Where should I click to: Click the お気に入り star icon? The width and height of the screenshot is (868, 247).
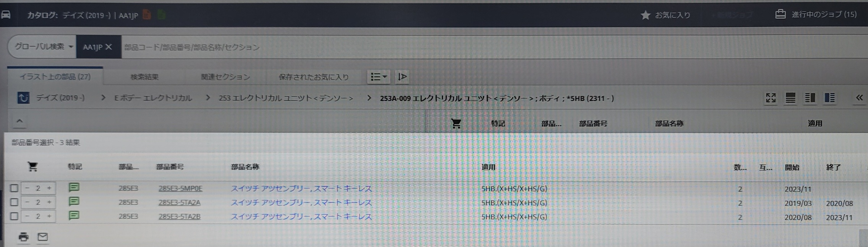tap(645, 15)
